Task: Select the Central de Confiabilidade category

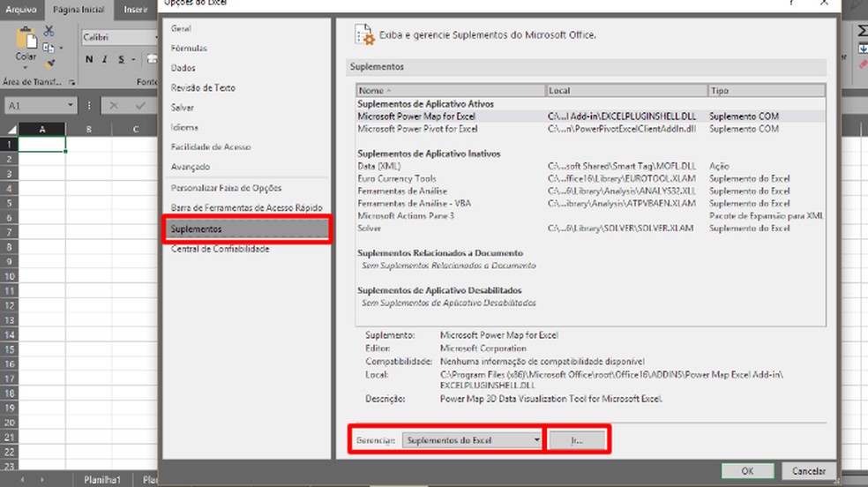Action: 246,249
